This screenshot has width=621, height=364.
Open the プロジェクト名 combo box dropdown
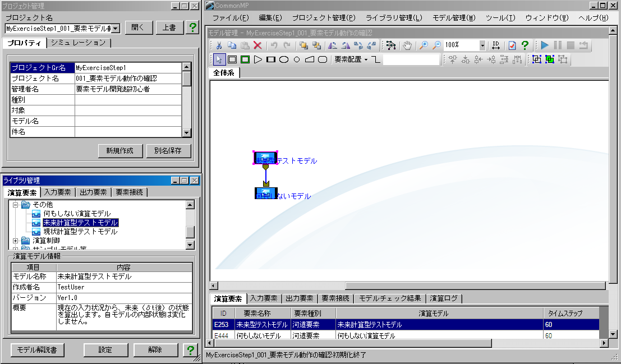115,29
